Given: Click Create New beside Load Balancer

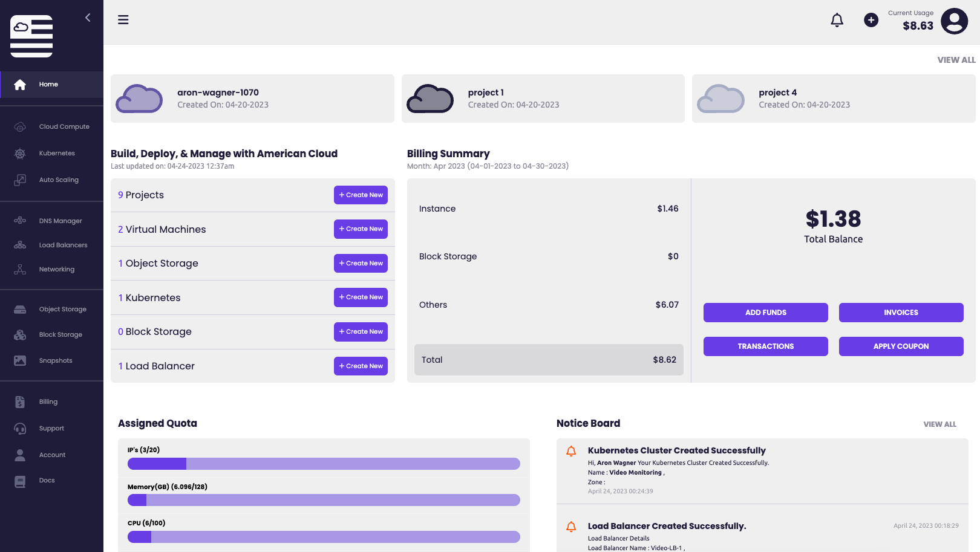Looking at the screenshot, I should [361, 366].
